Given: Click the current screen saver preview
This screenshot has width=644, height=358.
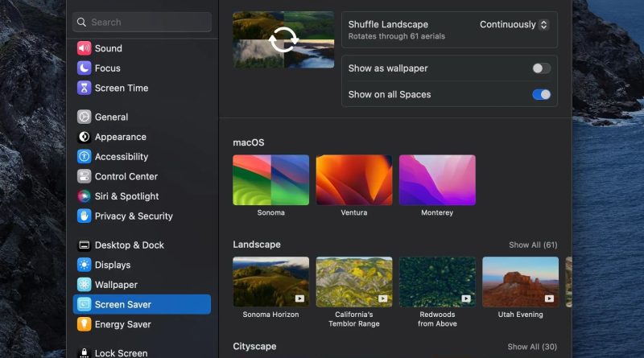Looking at the screenshot, I should click(283, 40).
